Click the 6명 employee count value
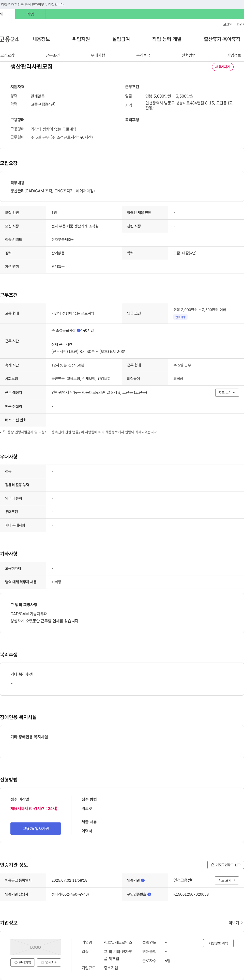The image size is (244, 980). click(x=167, y=961)
